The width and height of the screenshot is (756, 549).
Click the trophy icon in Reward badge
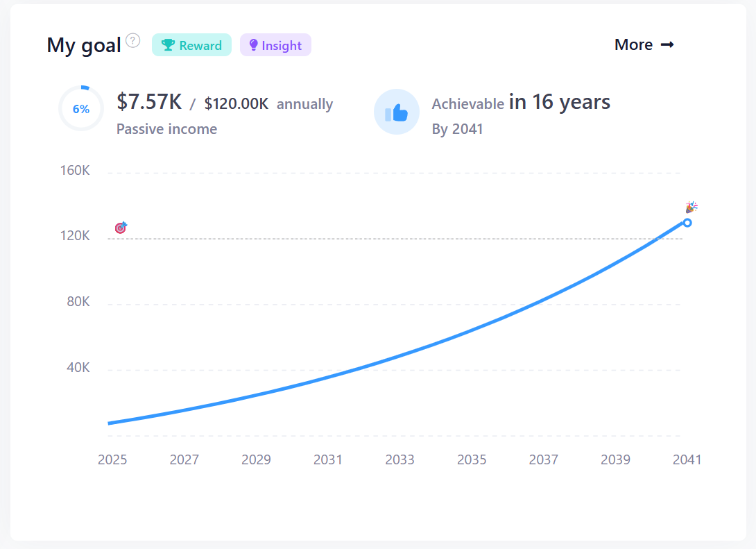(x=168, y=45)
